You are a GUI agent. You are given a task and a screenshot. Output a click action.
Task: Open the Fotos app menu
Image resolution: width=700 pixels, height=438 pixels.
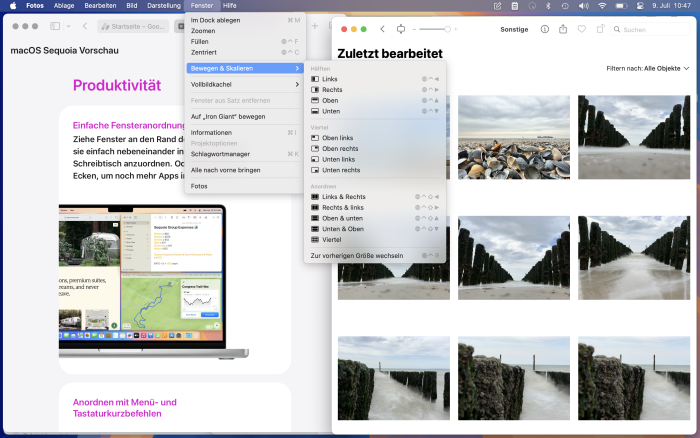click(35, 5)
